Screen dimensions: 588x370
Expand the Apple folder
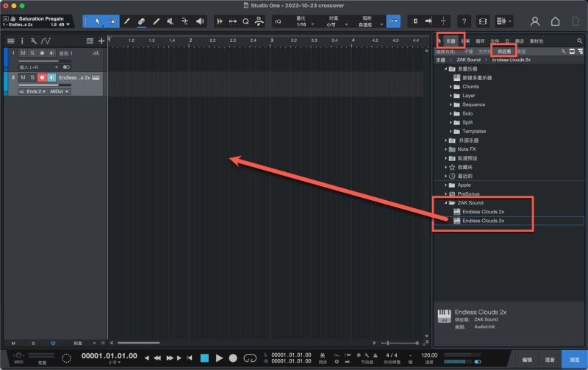(x=446, y=185)
